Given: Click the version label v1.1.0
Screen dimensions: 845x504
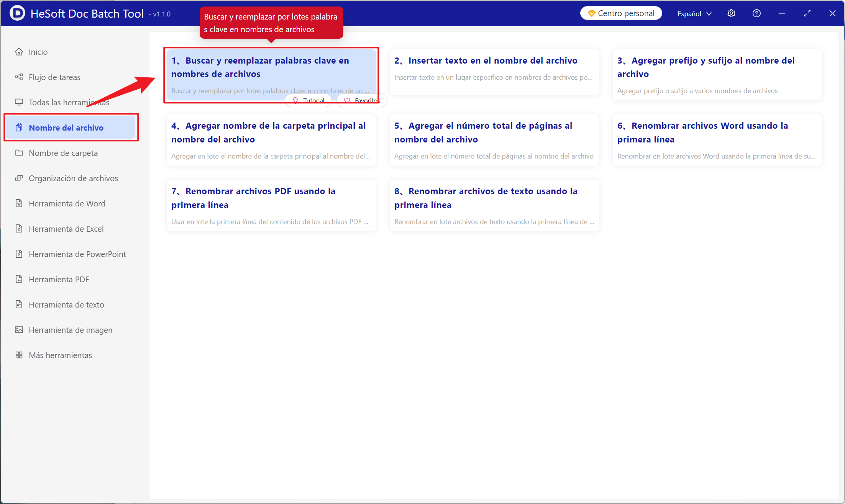Looking at the screenshot, I should (161, 14).
